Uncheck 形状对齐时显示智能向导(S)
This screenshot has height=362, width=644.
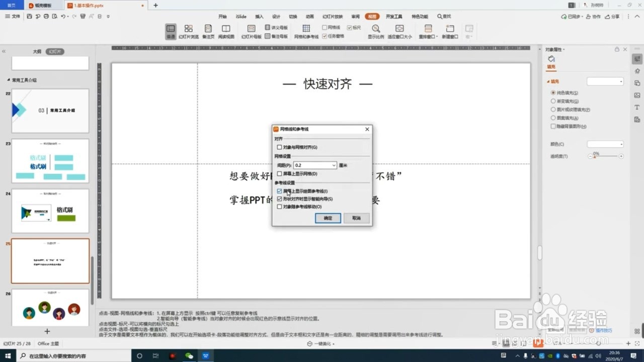coord(280,199)
